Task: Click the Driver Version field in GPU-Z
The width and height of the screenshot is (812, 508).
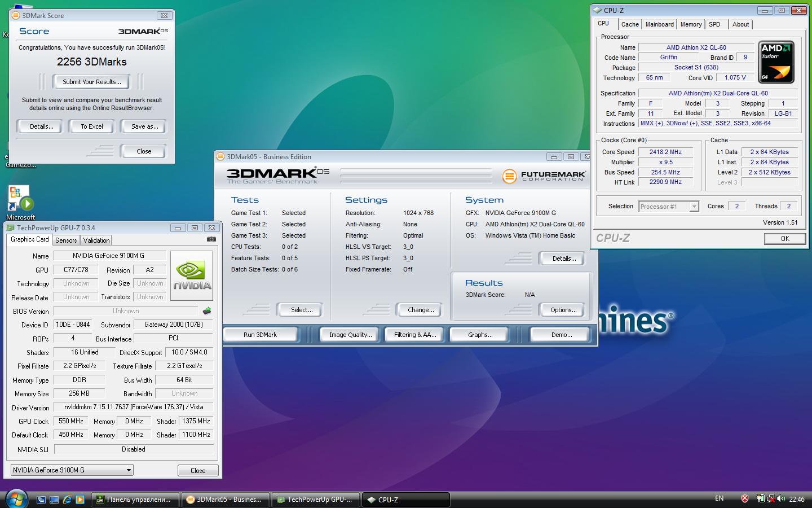Action: tap(134, 407)
